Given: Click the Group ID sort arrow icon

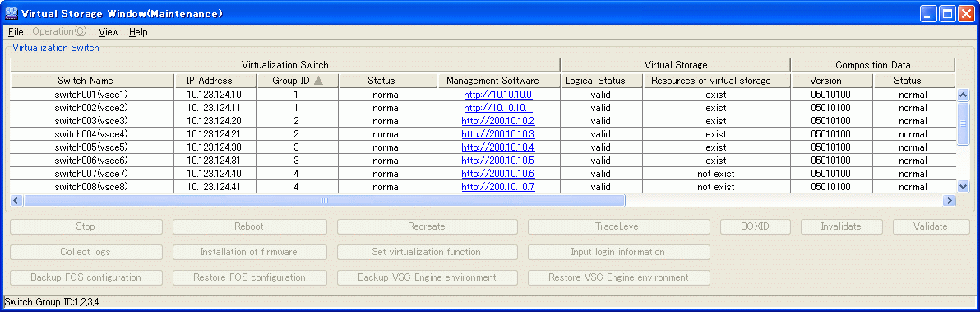Looking at the screenshot, I should [318, 81].
